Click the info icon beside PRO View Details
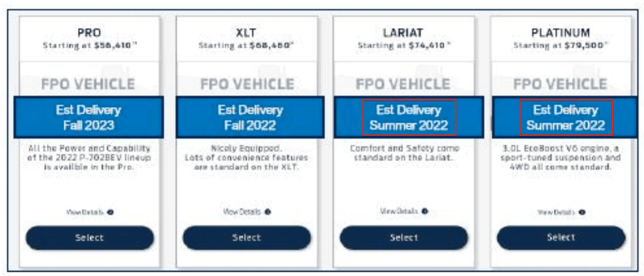Viewport: 644px width, 276px height. 110,212
